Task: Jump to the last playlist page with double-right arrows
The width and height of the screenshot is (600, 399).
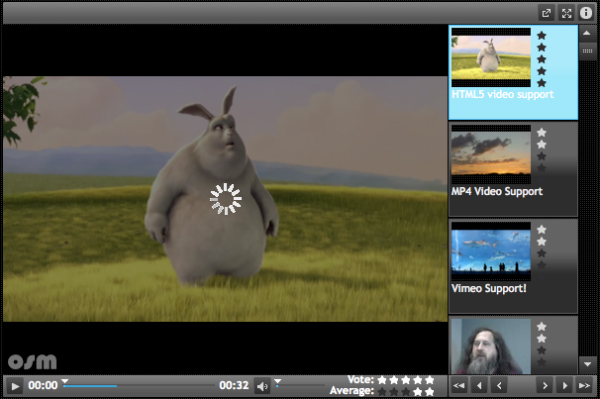Action: tap(584, 385)
